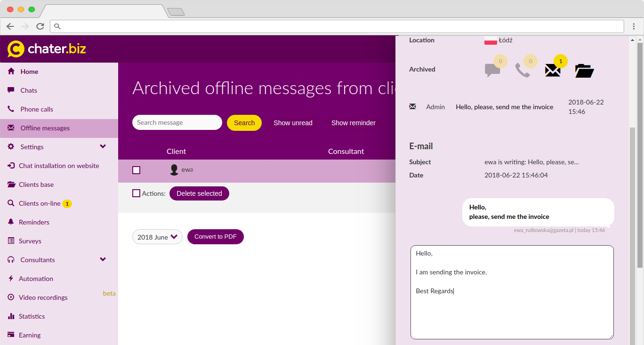Open the browser three-dot menu
The image size is (644, 345).
(x=634, y=26)
